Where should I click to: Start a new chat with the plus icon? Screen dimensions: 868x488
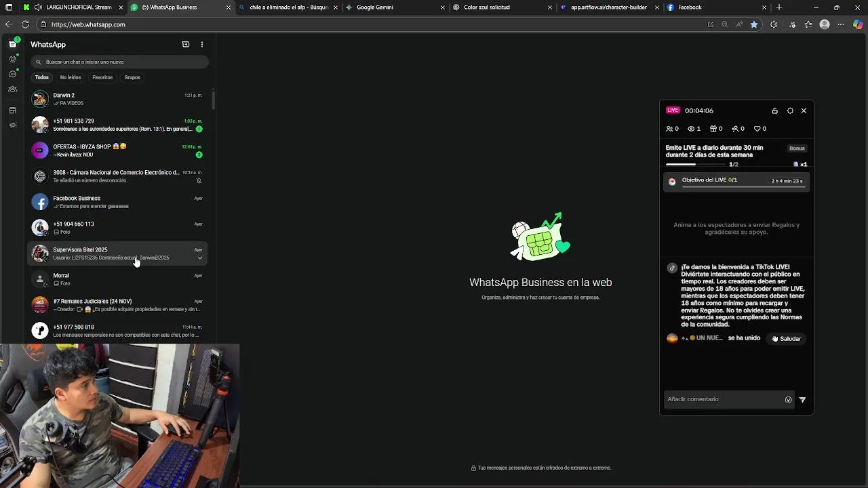point(186,45)
